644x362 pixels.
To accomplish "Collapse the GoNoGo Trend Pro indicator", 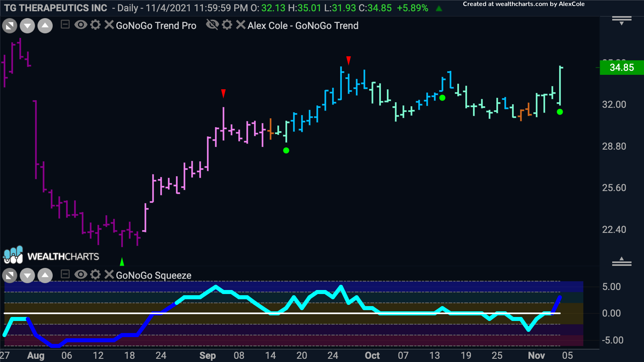I will point(65,25).
